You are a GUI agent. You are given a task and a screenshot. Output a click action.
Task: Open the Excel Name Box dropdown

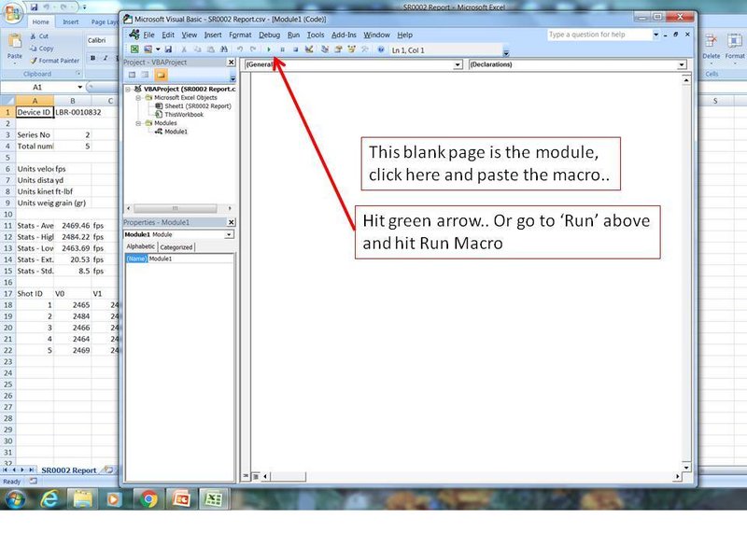79,87
